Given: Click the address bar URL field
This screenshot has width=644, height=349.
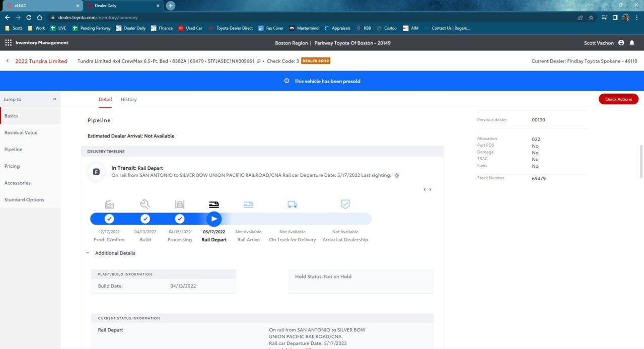Looking at the screenshot, I should 312,17.
